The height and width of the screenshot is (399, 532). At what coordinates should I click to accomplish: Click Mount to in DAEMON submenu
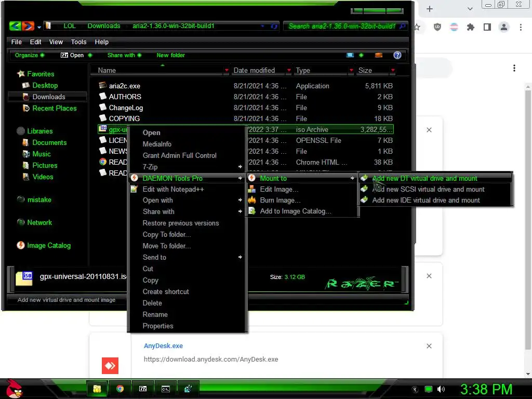(x=302, y=178)
